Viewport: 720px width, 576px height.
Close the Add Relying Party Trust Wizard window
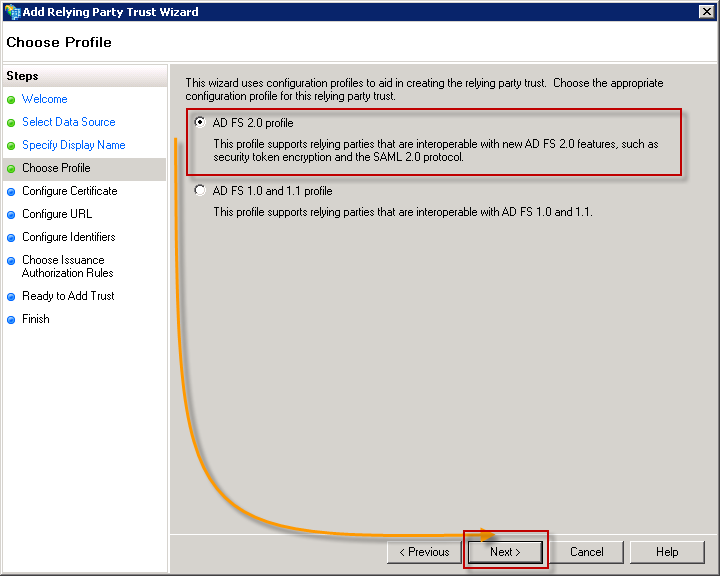pos(707,11)
